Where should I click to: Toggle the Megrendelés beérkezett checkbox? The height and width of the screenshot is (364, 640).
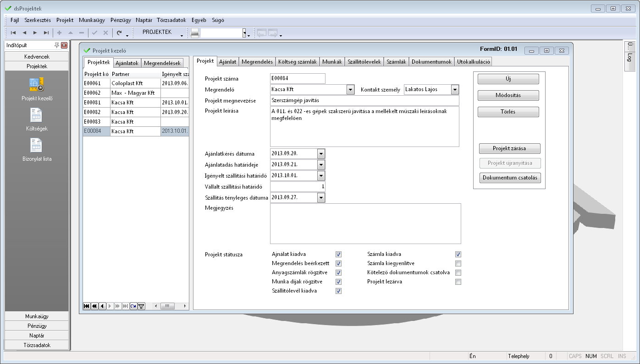[x=339, y=263]
